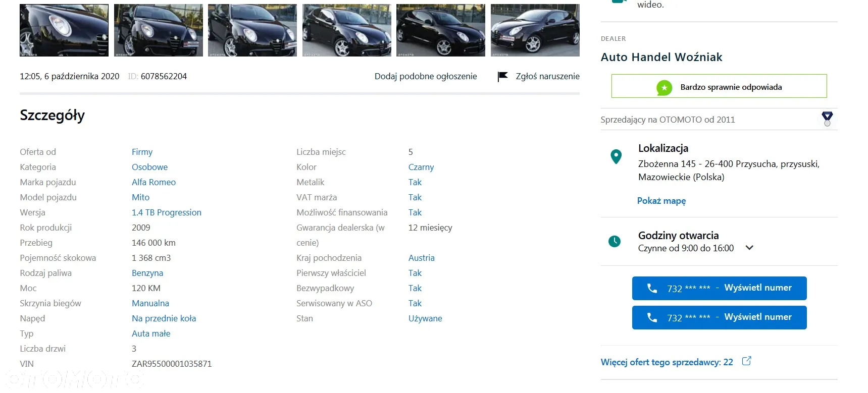Click the Alfa Romeo brand link
The image size is (868, 393).
point(154,182)
